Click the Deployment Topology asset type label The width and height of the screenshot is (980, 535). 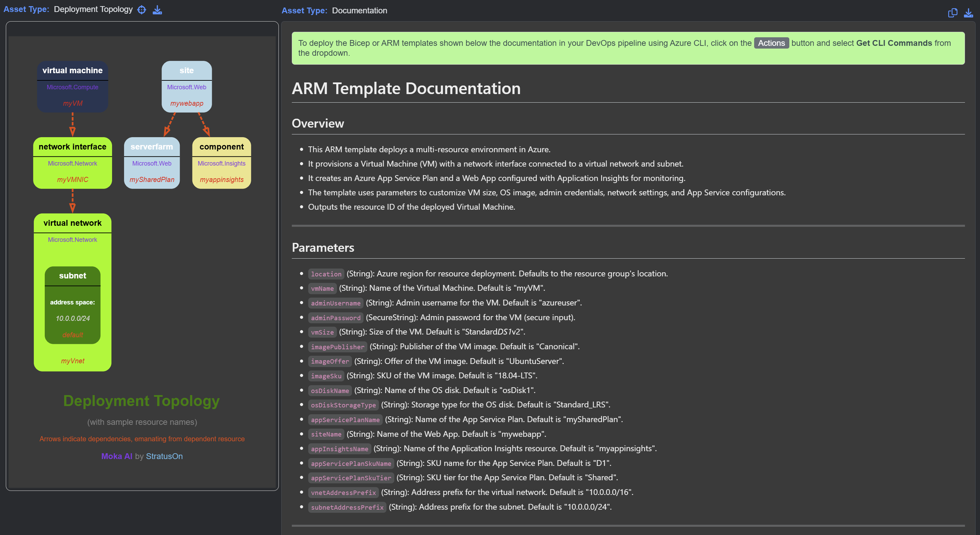[93, 9]
